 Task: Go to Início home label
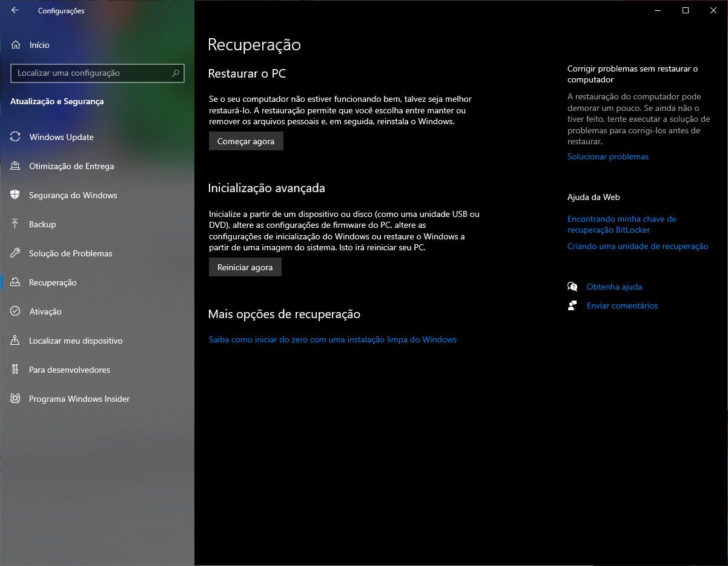39,45
